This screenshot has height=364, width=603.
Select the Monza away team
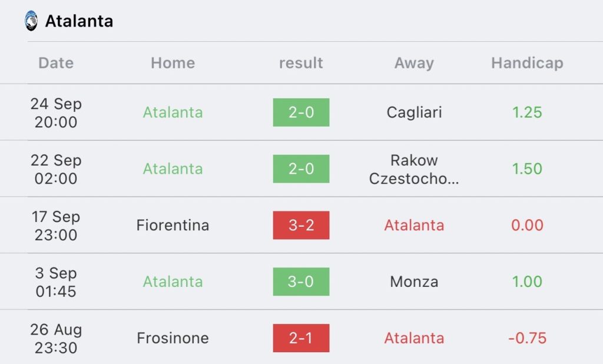point(414,282)
